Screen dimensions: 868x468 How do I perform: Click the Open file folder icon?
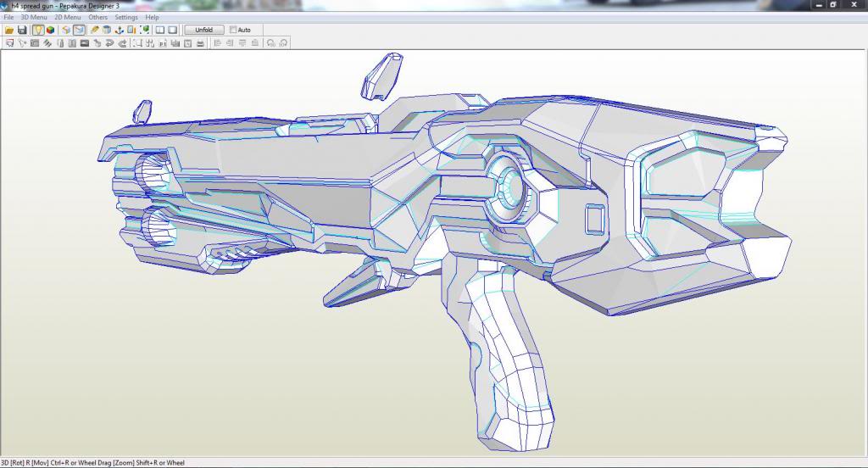[x=9, y=30]
